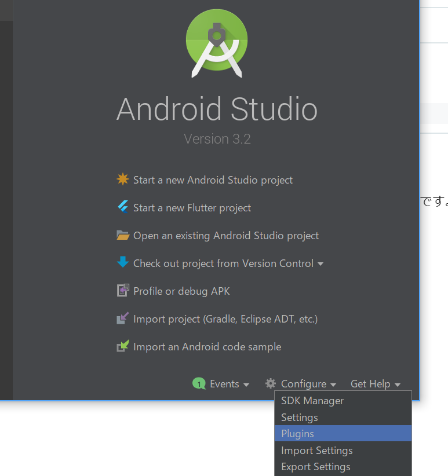Open the Events dropdown

230,384
